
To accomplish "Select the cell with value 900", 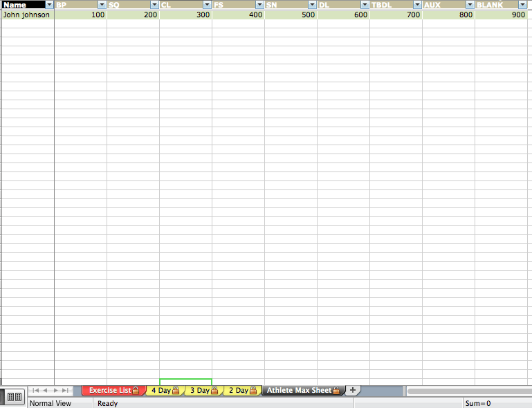I will (501, 15).
